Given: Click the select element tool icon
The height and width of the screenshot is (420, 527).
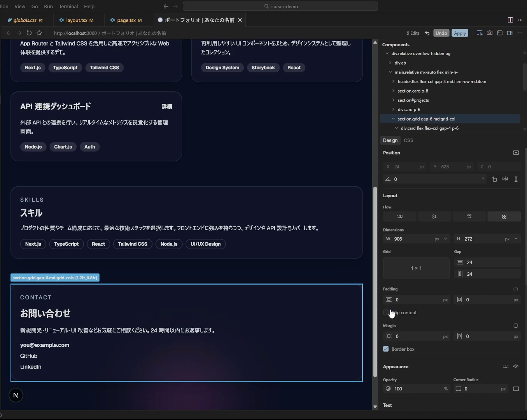Looking at the screenshot, I should 479,33.
